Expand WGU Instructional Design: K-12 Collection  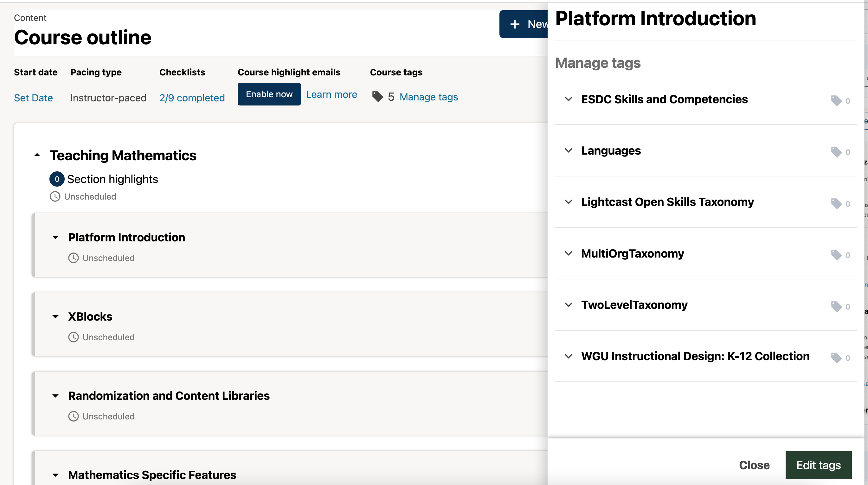click(569, 356)
